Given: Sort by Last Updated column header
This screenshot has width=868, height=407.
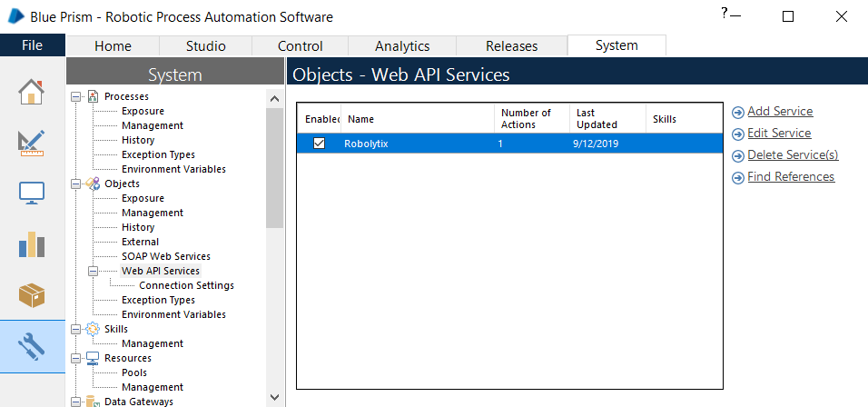Looking at the screenshot, I should click(x=607, y=118).
